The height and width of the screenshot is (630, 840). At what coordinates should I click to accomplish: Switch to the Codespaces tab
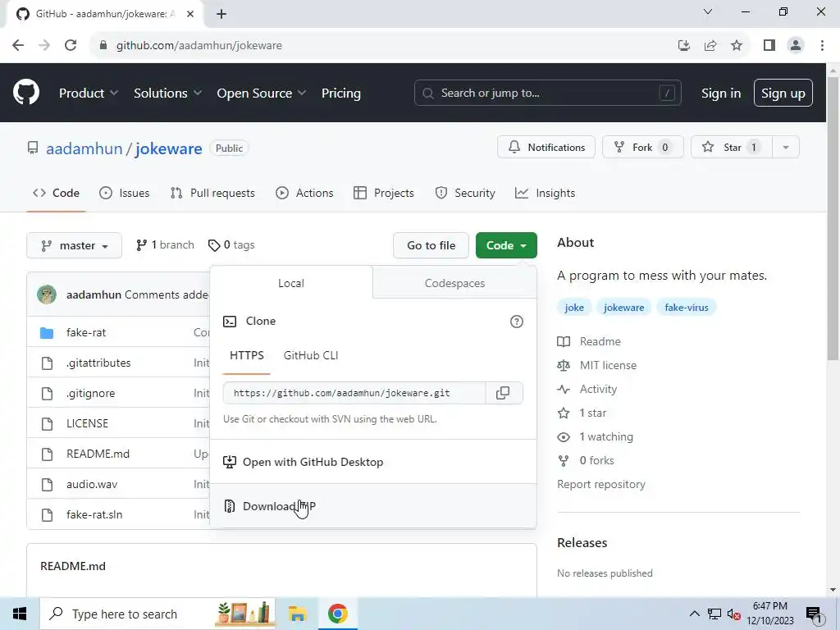click(454, 283)
